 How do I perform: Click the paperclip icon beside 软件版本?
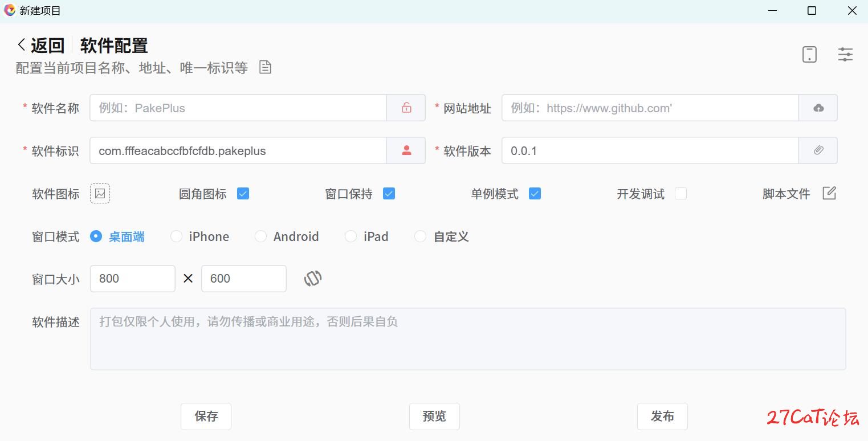(x=818, y=150)
